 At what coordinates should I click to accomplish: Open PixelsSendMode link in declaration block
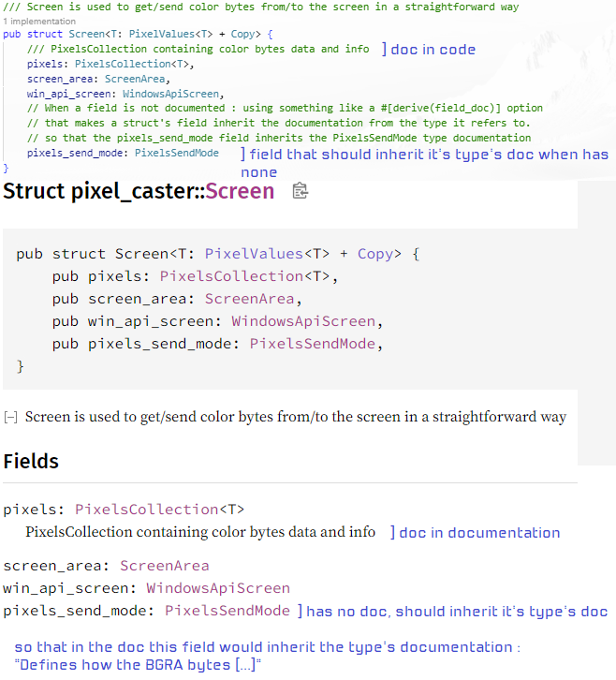pos(312,344)
